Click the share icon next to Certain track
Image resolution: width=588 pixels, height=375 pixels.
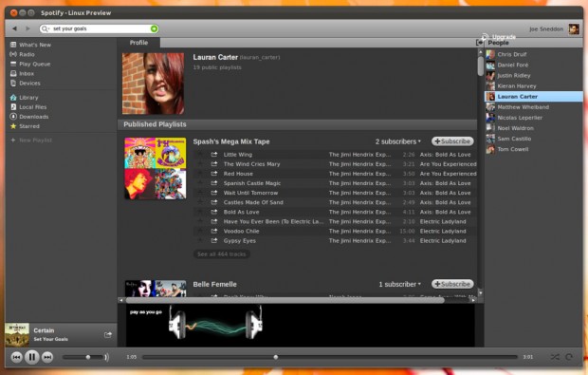point(107,334)
